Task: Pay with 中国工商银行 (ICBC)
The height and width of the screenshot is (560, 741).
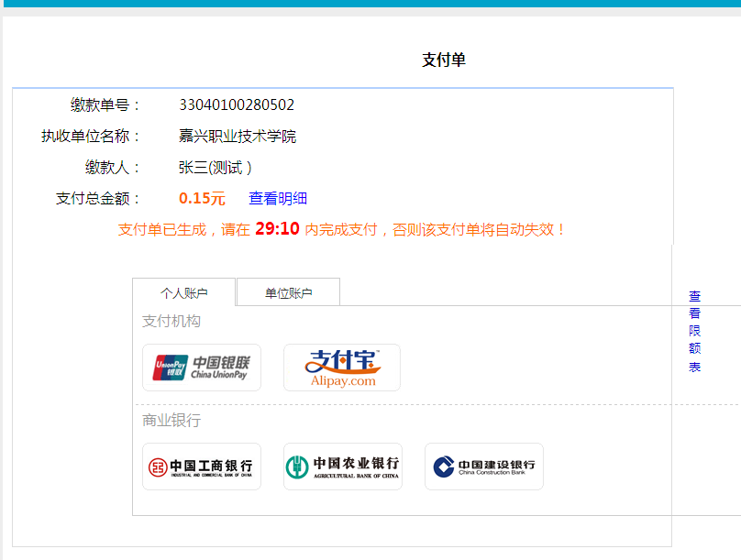Action: (202, 467)
